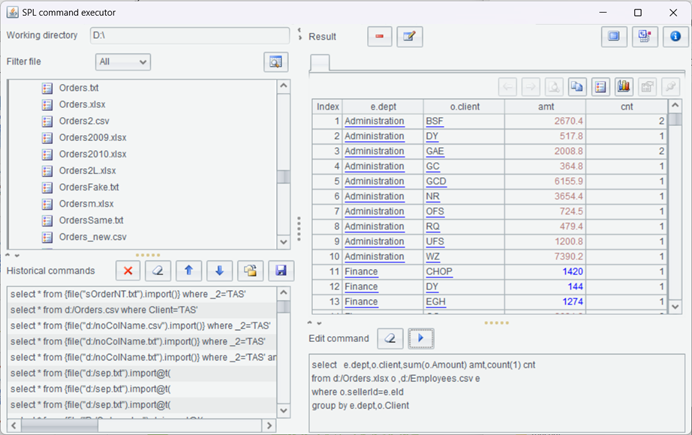Select the Orders2009.xlsx file
Viewport: 692px width, 435px height.
point(92,138)
